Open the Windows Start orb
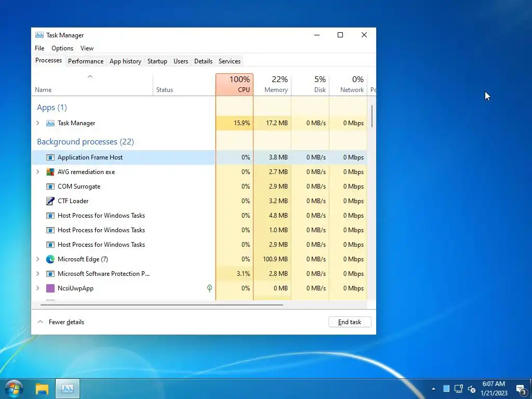 (14, 389)
